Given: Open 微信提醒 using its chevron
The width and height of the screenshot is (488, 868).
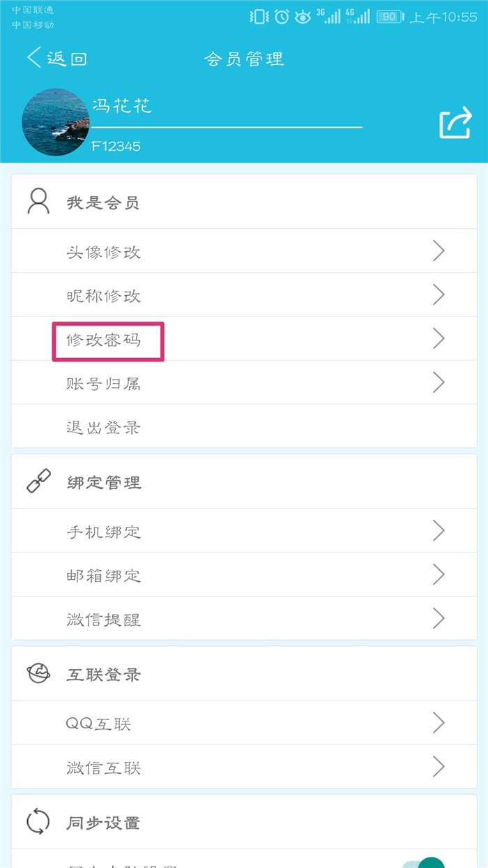Looking at the screenshot, I should [x=439, y=618].
